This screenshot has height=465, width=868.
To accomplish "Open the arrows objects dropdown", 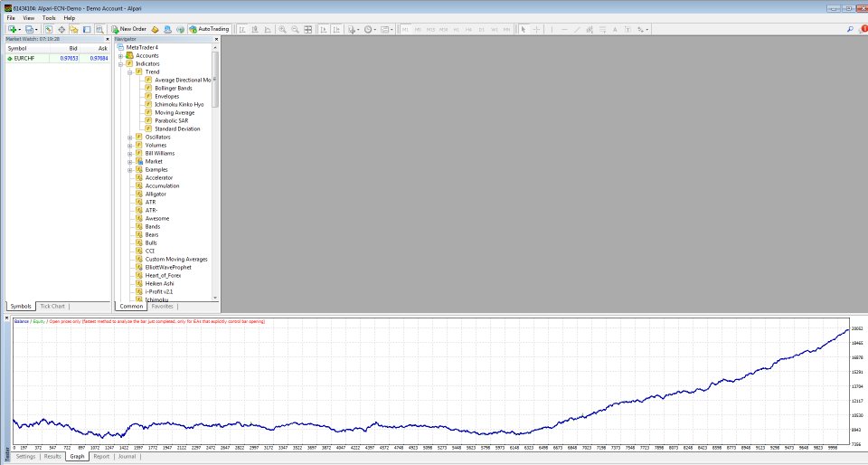I will click(642, 29).
